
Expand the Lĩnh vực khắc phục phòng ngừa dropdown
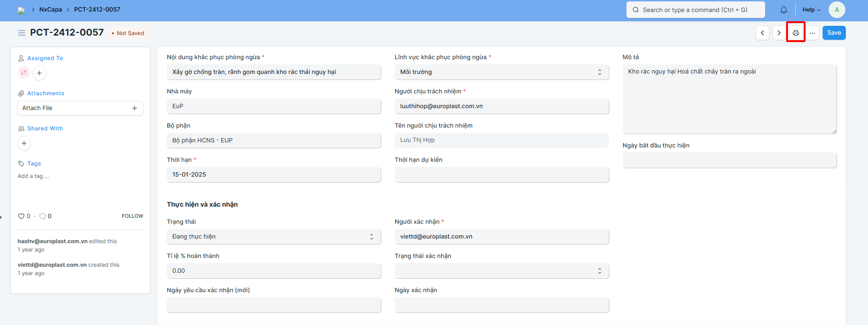[x=501, y=72]
